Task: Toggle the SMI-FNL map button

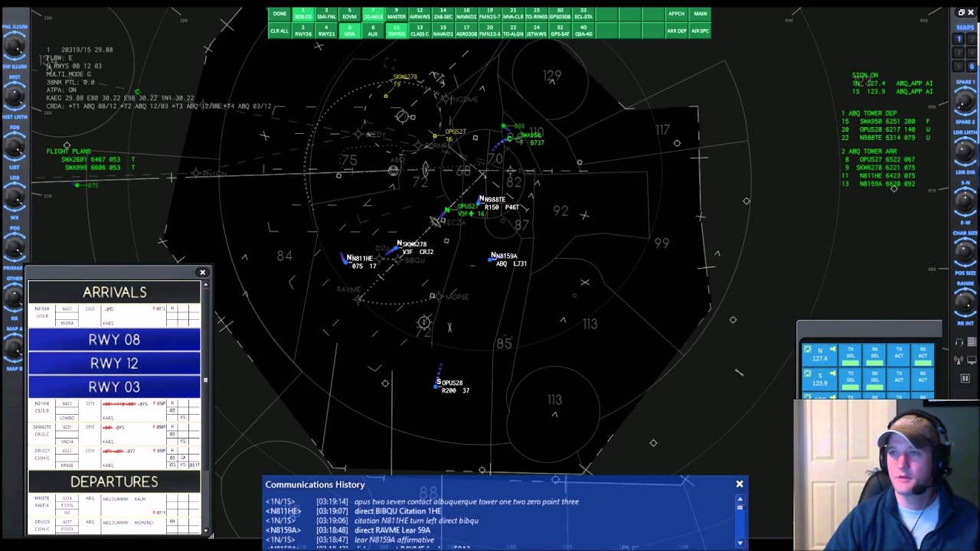Action: 326,15
